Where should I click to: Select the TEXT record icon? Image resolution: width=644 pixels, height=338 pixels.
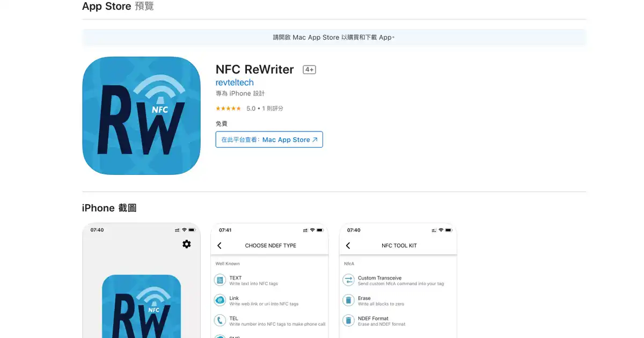(x=220, y=280)
